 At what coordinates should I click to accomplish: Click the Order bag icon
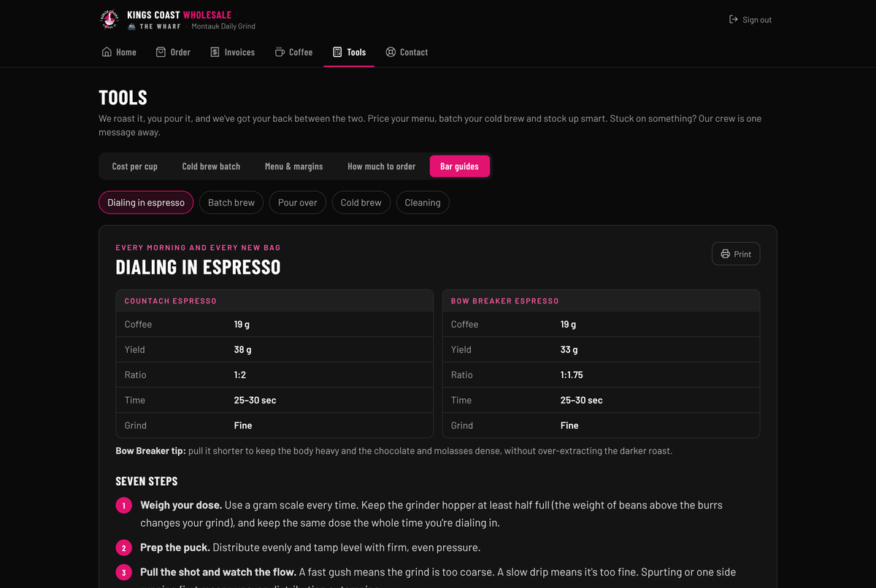[x=161, y=52]
